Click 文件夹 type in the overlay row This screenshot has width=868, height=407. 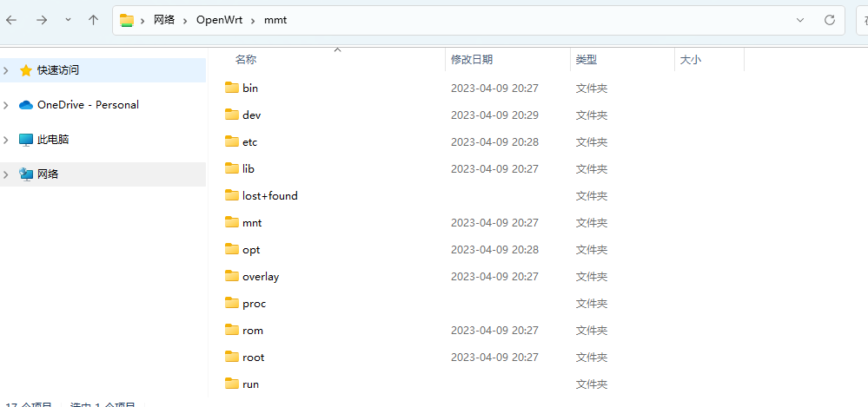click(x=592, y=277)
